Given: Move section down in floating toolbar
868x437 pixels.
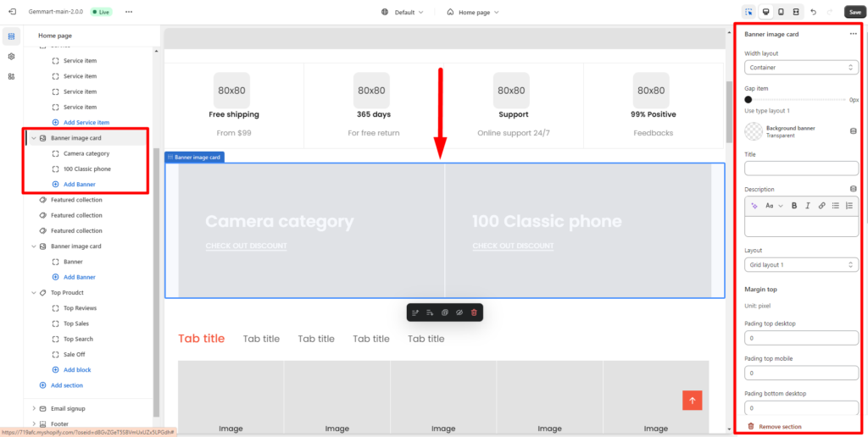Looking at the screenshot, I should [x=430, y=313].
